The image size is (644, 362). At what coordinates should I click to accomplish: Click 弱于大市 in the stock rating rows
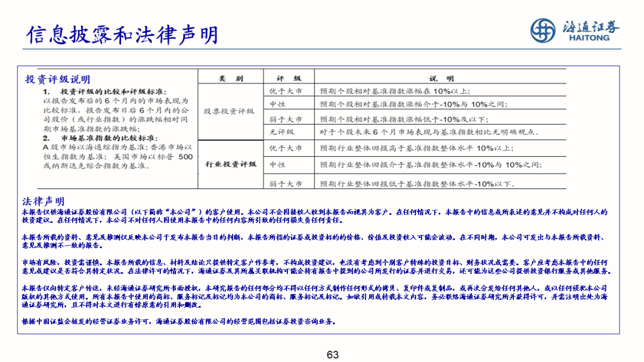point(286,119)
